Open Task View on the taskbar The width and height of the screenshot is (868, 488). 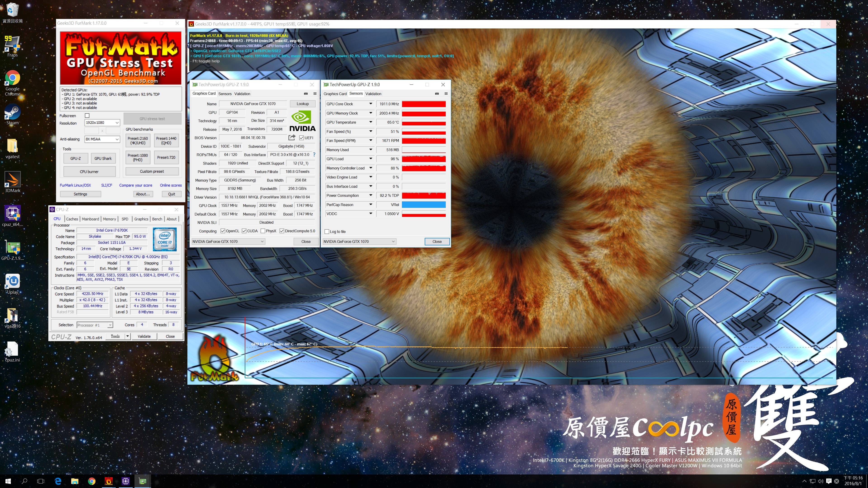pyautogui.click(x=41, y=481)
